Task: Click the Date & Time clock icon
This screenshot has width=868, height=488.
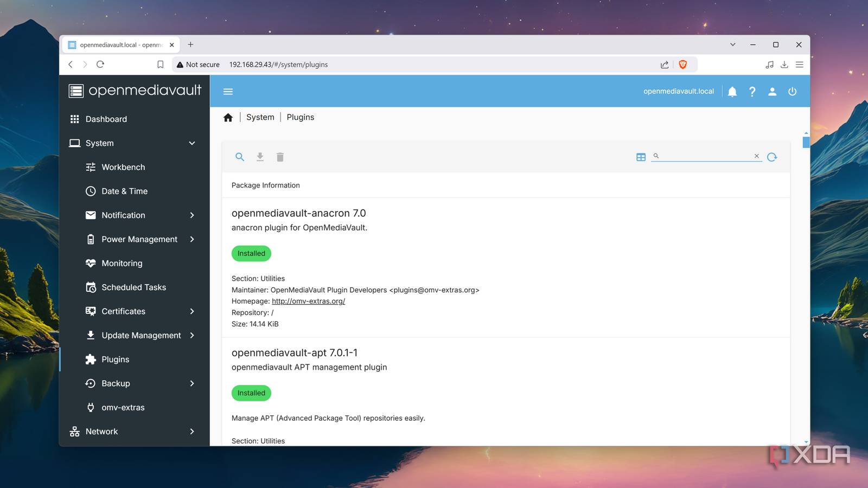Action: point(91,191)
